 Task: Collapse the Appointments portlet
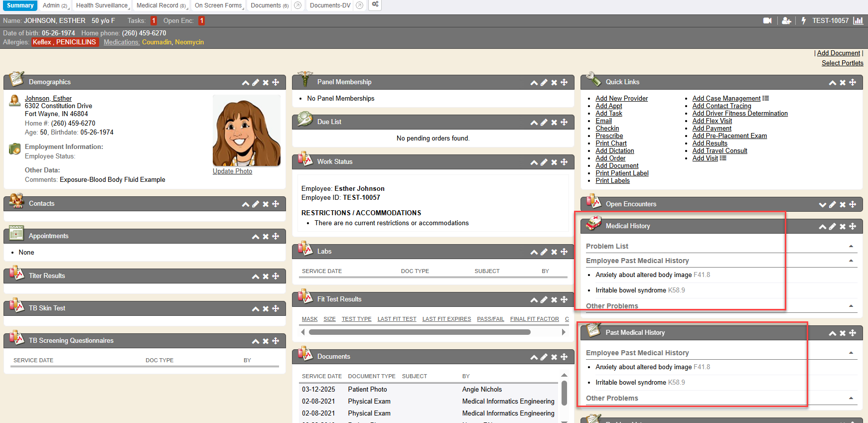tap(256, 237)
